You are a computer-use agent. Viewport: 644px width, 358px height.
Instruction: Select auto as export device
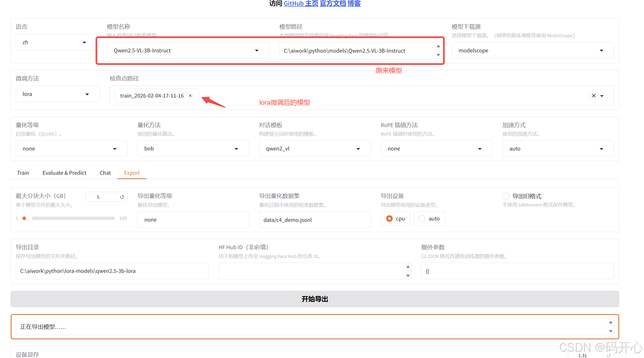(x=422, y=219)
